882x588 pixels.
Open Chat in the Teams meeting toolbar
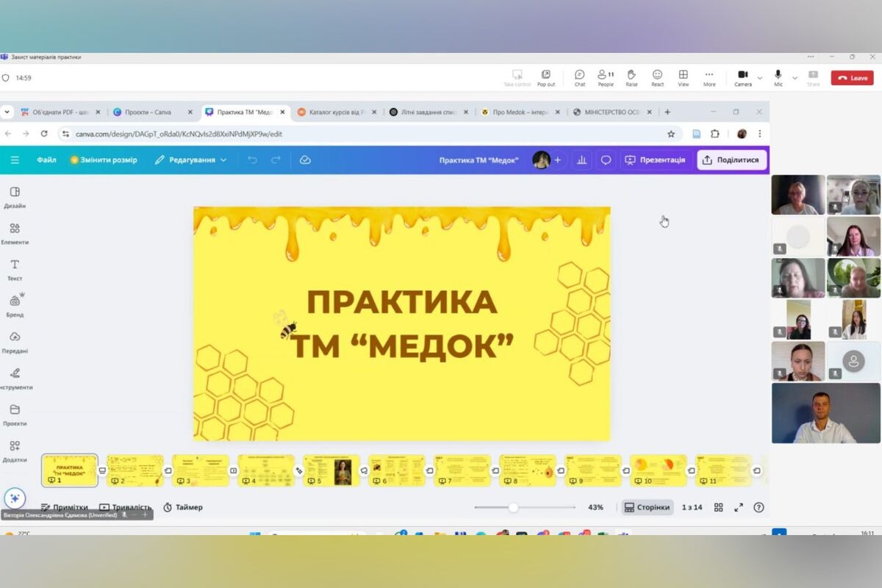pyautogui.click(x=580, y=77)
